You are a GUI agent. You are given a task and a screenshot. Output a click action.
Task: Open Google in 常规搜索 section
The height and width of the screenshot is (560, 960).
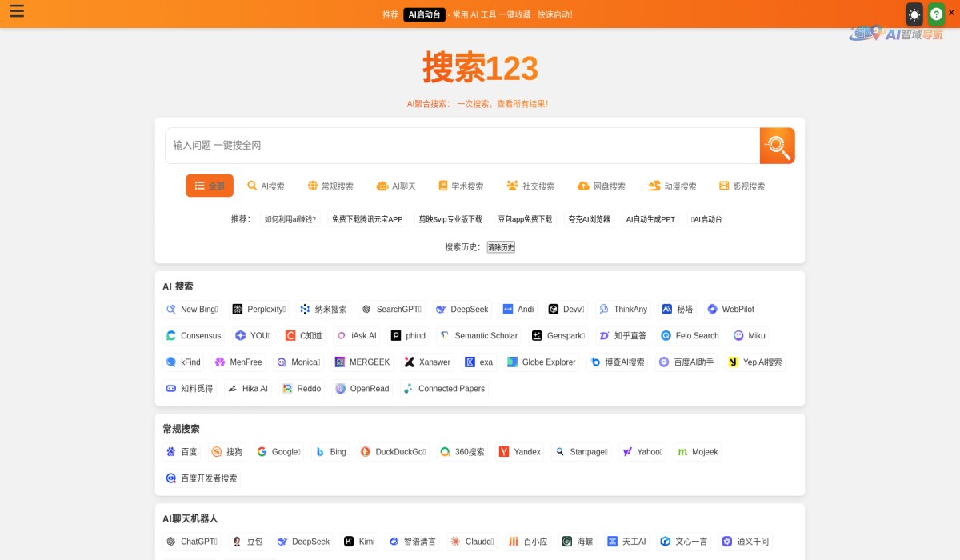278,452
